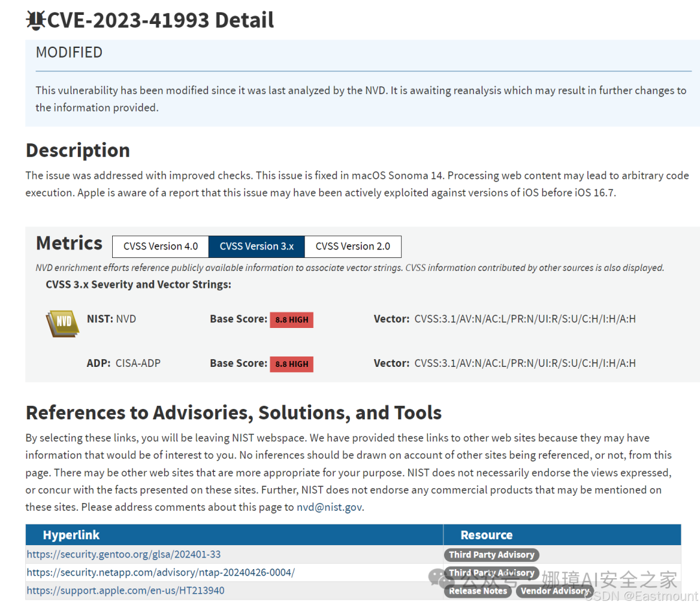700x608 pixels.
Task: Open the nvd@nist.gov email link
Action: [329, 507]
